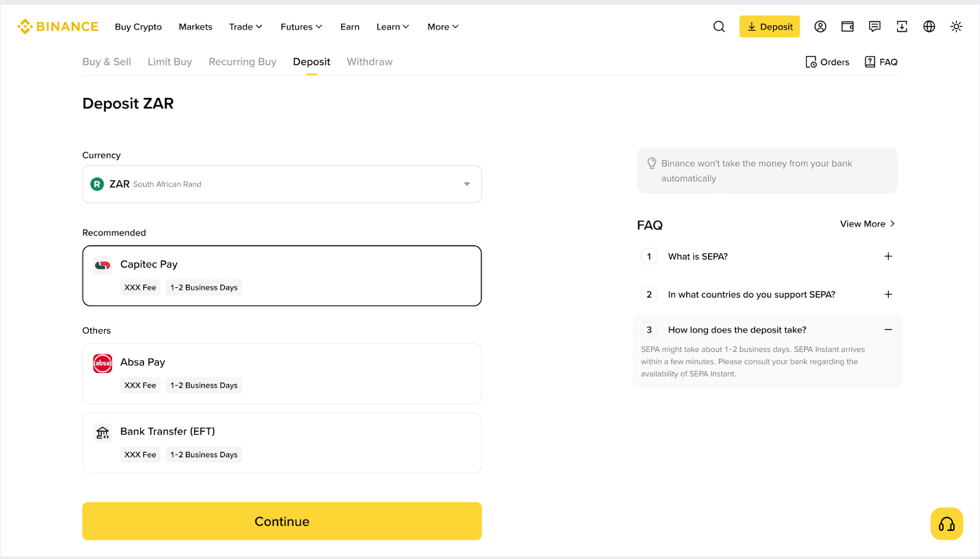This screenshot has height=559, width=980.
Task: Click the yellow Continue button
Action: click(282, 521)
